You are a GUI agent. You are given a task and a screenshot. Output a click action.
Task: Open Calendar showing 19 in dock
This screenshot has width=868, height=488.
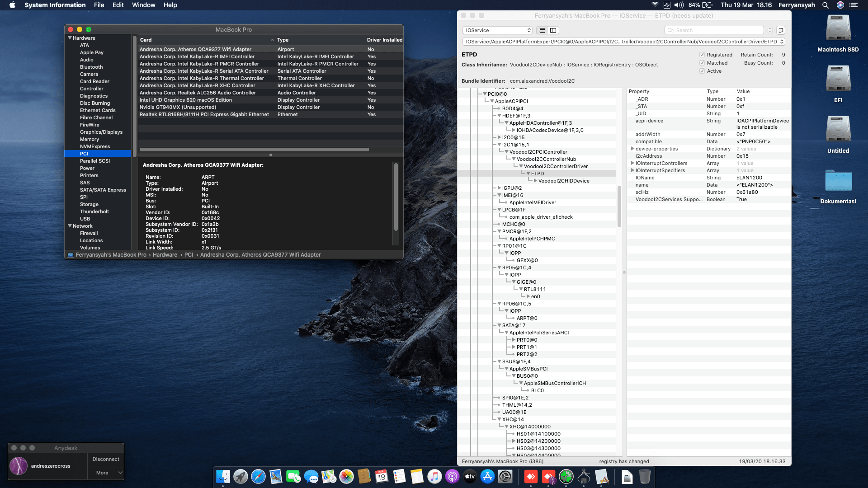click(382, 476)
